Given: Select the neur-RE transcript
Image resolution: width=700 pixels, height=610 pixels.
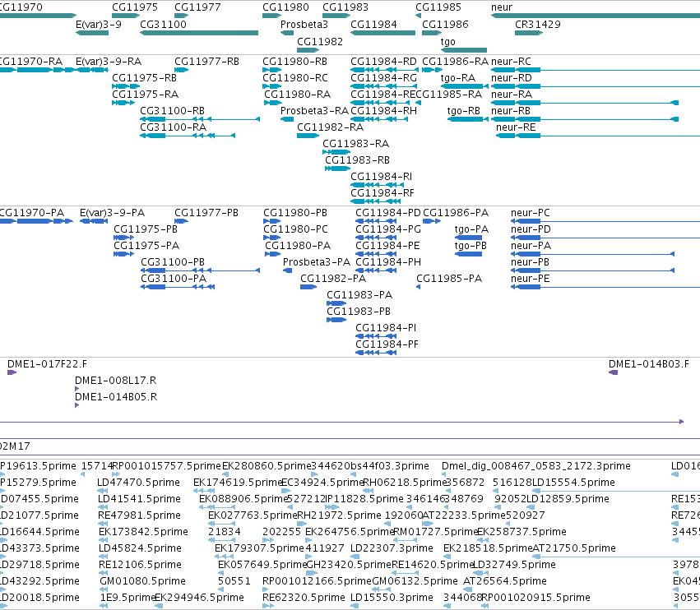Looking at the screenshot, I should (x=598, y=136).
